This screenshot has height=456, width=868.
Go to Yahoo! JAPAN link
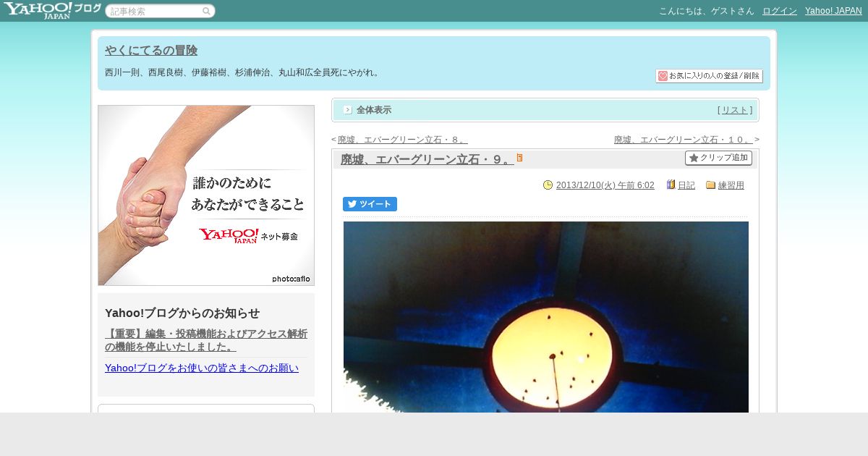coord(833,11)
